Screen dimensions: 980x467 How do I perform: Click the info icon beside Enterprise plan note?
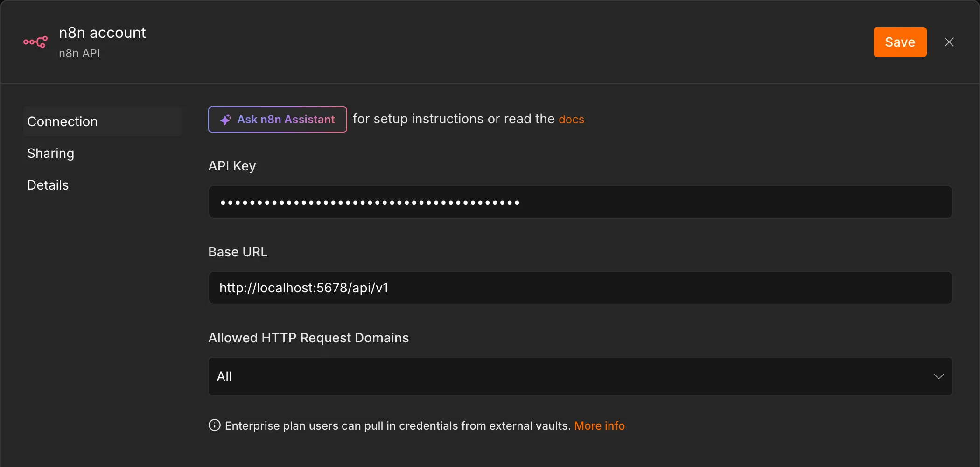[x=215, y=425]
